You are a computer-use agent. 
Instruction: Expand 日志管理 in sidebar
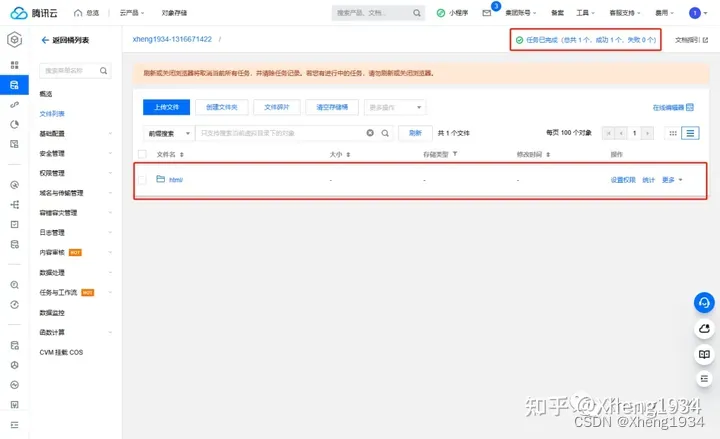[x=75, y=233]
